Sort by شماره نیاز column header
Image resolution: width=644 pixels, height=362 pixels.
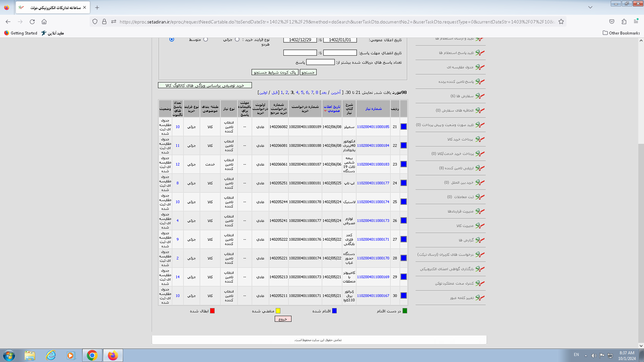374,109
